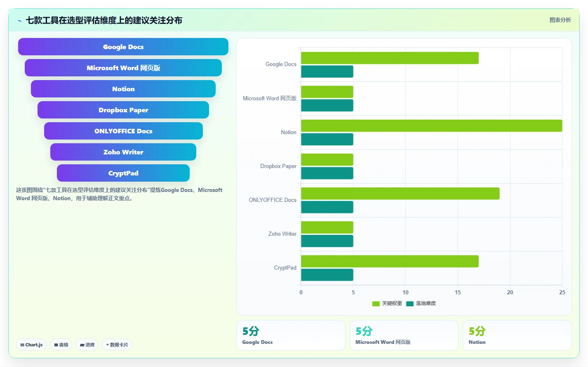Click Notion's teal 落地难度 bar
The height and width of the screenshot is (367, 588).
pyautogui.click(x=327, y=139)
